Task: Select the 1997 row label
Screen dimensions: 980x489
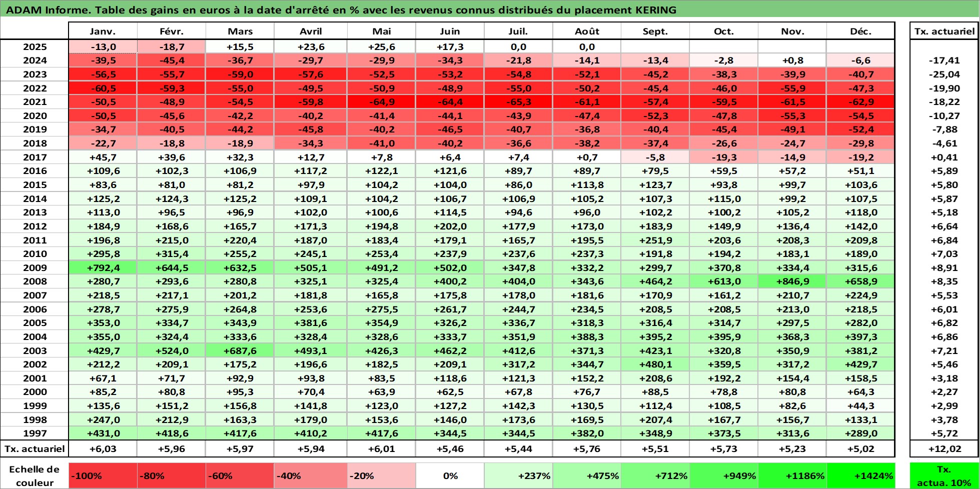Action: 35,433
